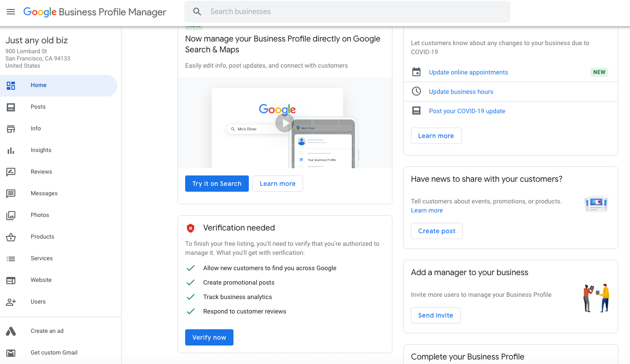
Task: Select Get custom Gmail
Action: coord(59,353)
